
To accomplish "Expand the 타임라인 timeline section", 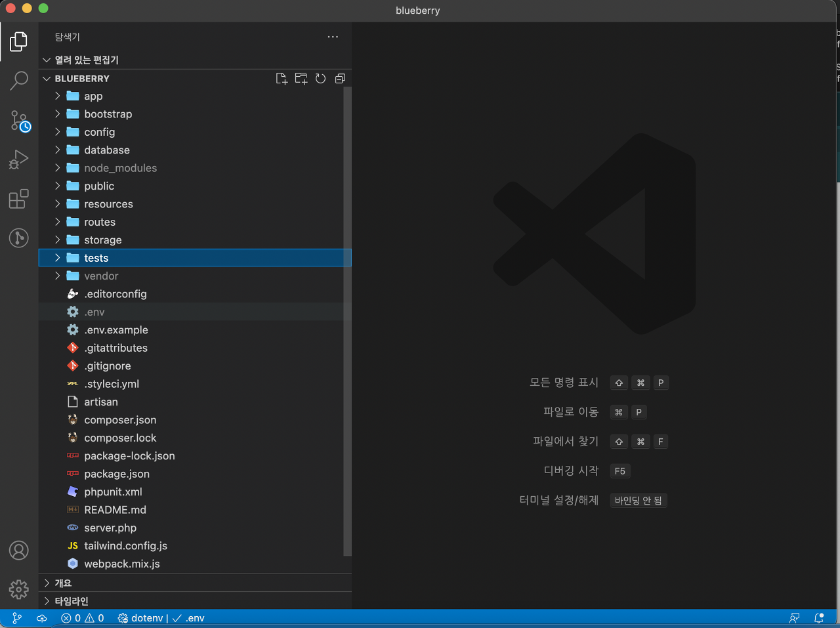I will tap(195, 601).
